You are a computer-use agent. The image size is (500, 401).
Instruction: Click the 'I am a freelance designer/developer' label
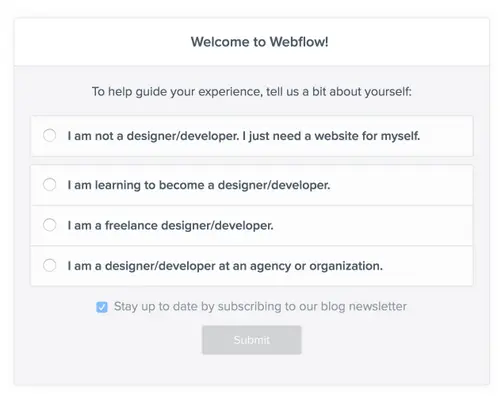[x=170, y=226]
